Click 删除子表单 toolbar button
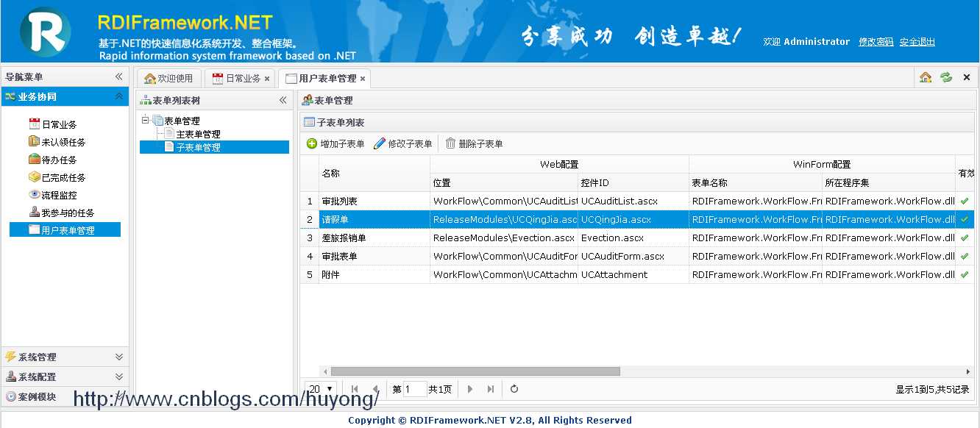Screen dimensions: 980x428 [x=474, y=144]
